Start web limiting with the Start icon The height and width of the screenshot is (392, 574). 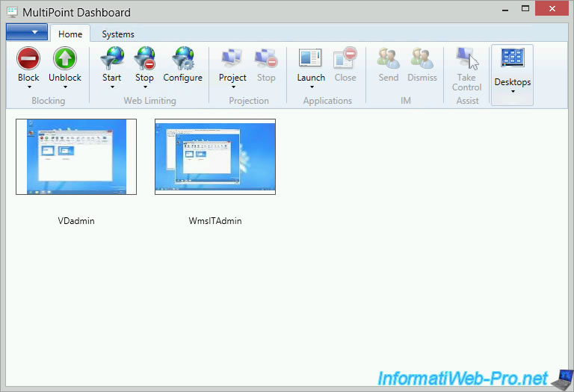(x=111, y=59)
